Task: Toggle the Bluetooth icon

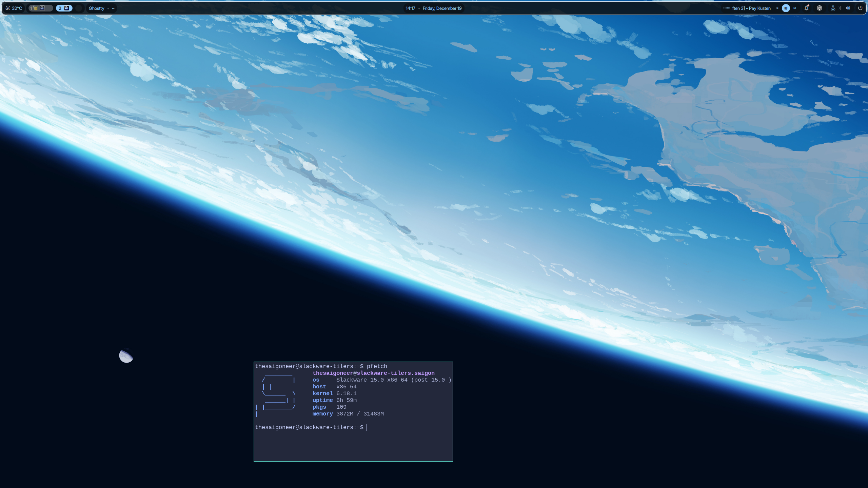Action: click(840, 8)
